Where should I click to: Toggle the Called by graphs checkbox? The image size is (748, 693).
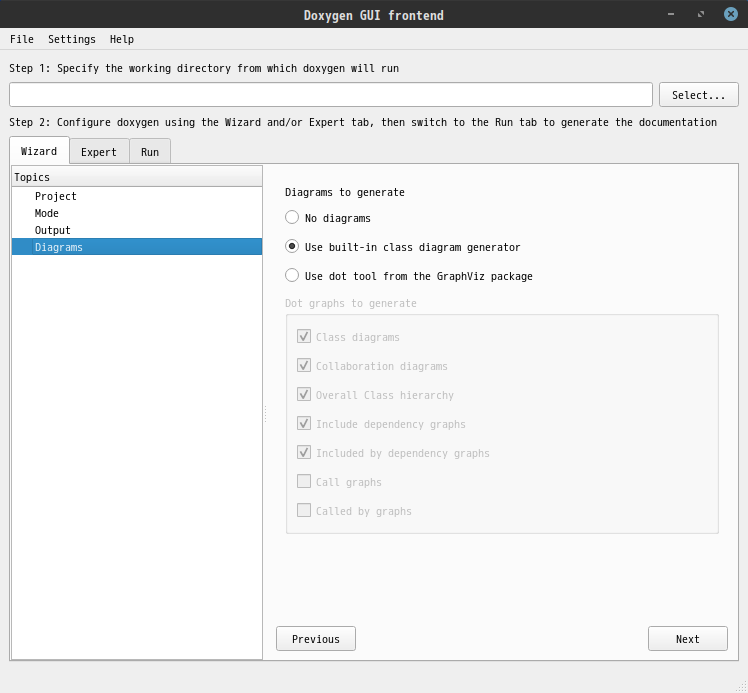pos(304,511)
